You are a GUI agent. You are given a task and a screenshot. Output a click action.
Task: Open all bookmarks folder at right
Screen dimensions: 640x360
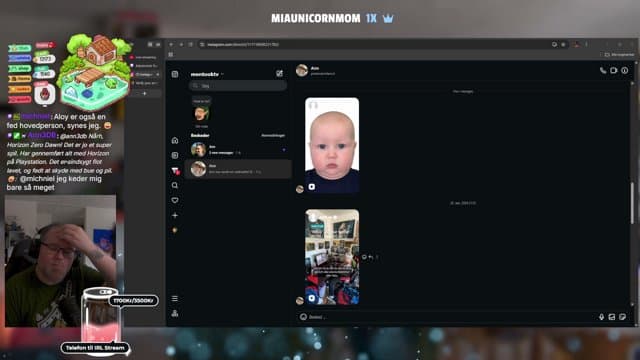coord(619,54)
